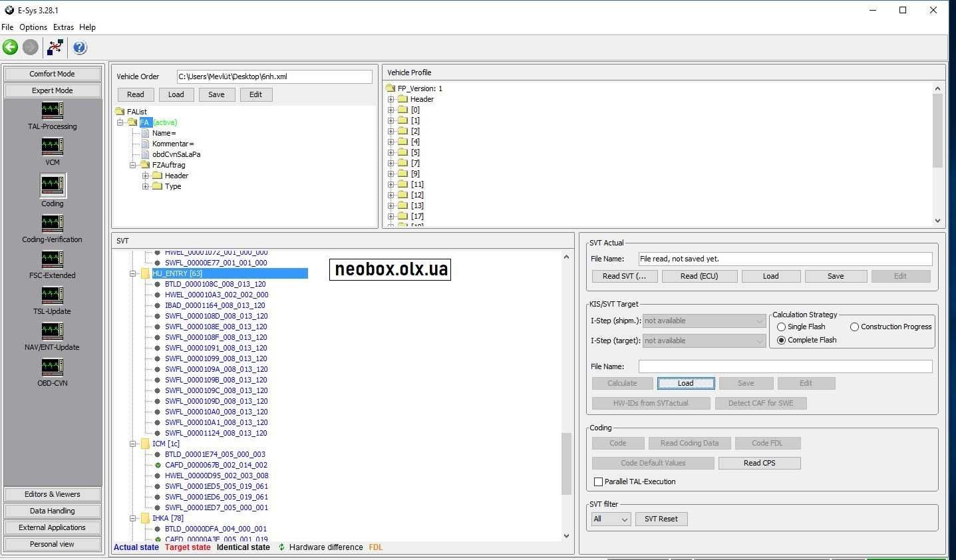Open the Help menu

[x=87, y=27]
